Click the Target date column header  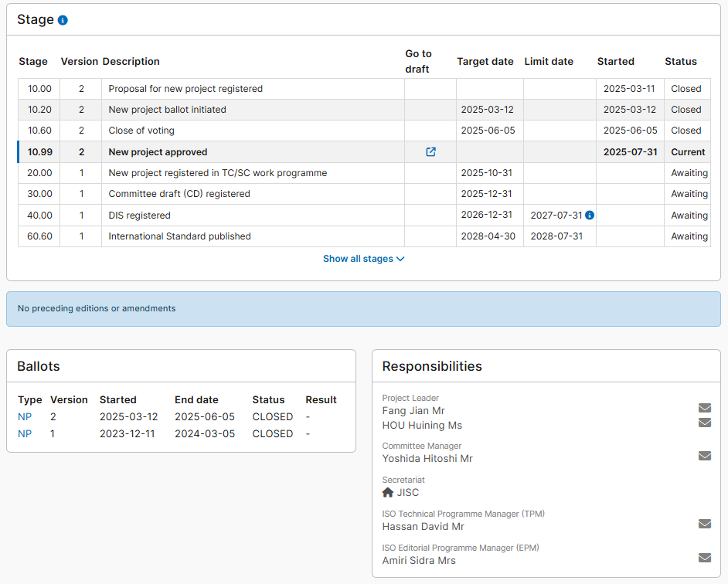485,61
